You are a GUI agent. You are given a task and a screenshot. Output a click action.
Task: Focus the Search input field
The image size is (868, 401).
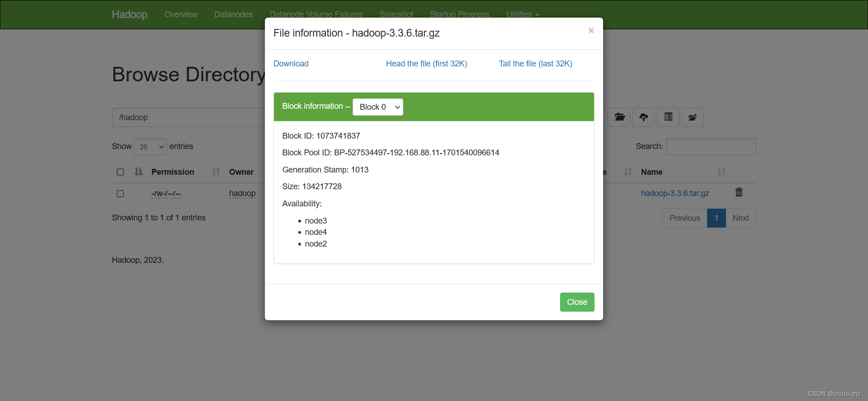[x=711, y=147]
